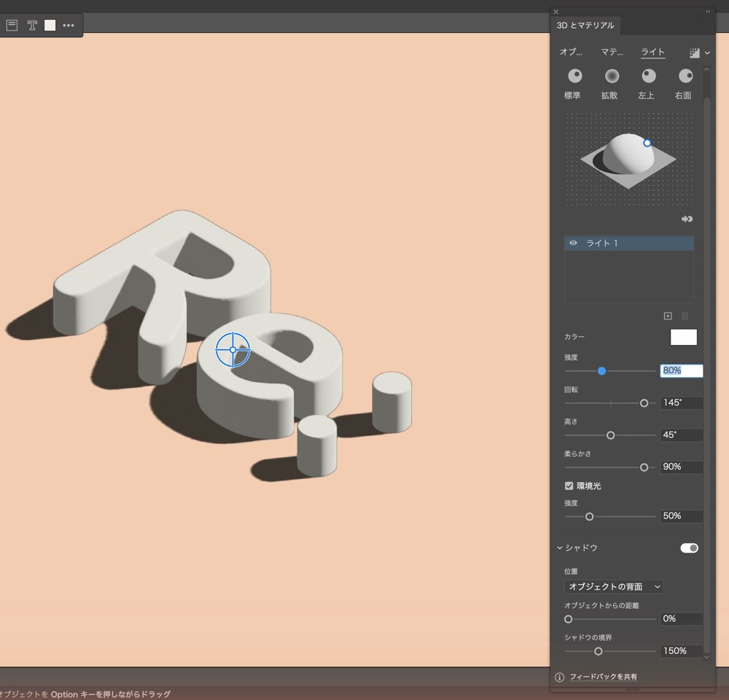Open the more options ellipsis in toolbar
The height and width of the screenshot is (700, 729).
pos(69,25)
